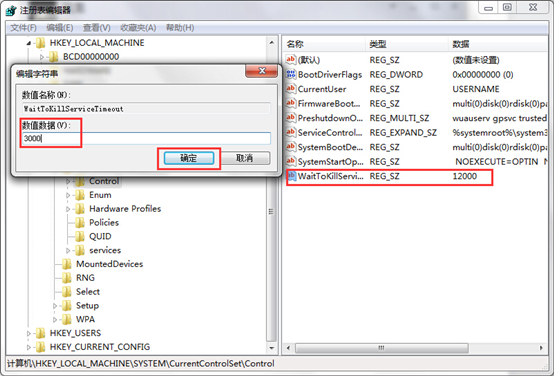Select the WPA folder icon
This screenshot has height=376, width=554.
point(66,319)
